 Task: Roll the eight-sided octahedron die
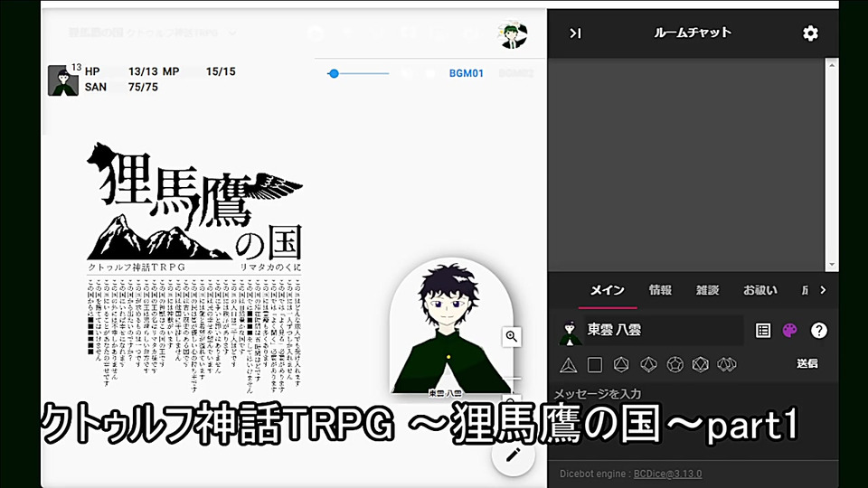[621, 364]
